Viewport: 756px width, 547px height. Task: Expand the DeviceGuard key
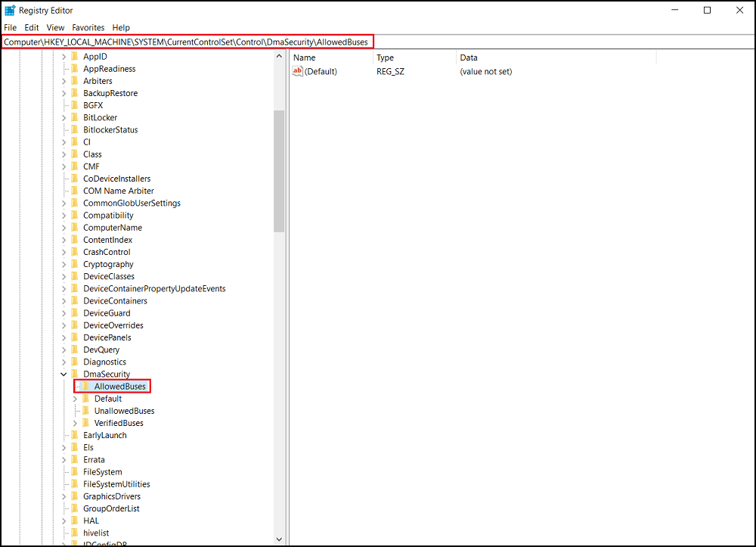pos(64,312)
